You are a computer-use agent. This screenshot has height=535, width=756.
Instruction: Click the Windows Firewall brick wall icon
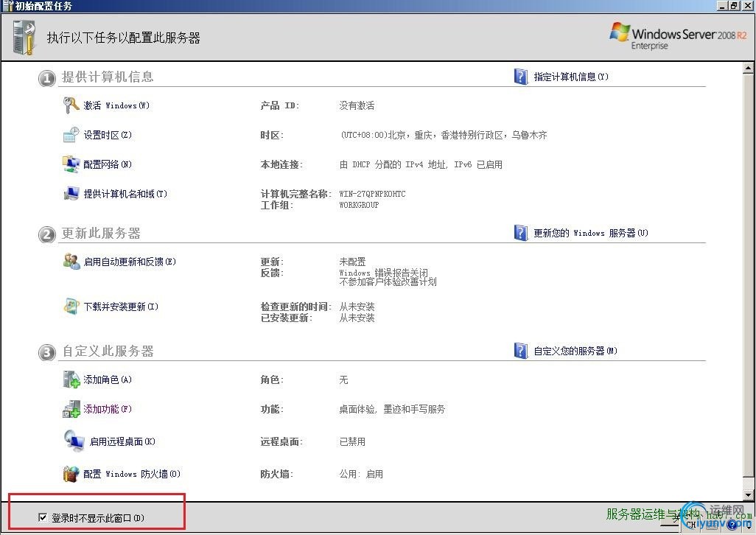(x=71, y=473)
